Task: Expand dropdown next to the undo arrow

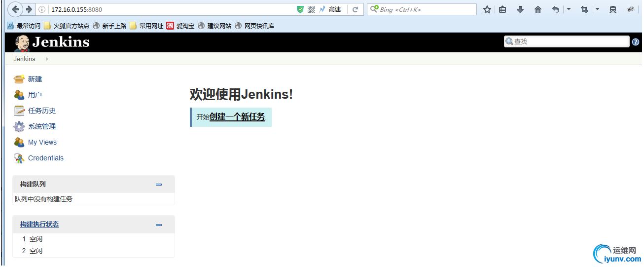Action: (x=569, y=9)
